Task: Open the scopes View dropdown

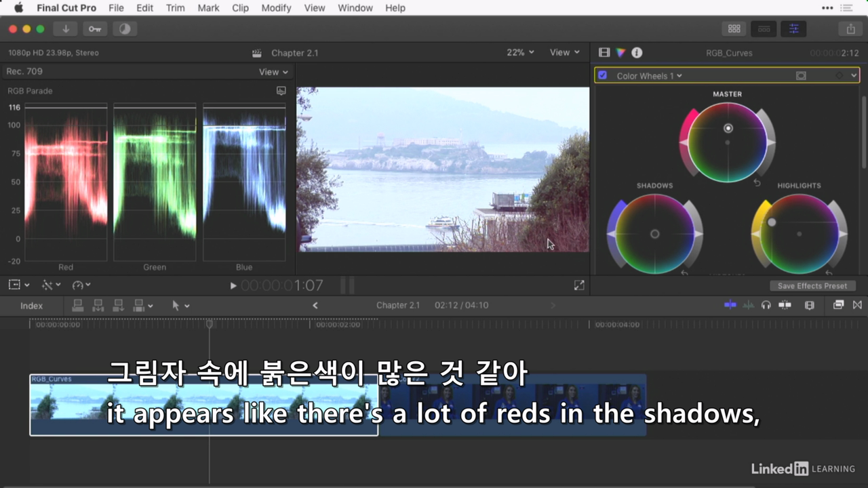Action: [273, 72]
